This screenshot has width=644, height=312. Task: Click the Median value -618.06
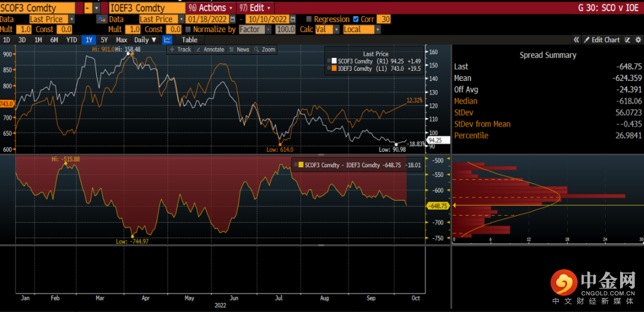coord(628,101)
